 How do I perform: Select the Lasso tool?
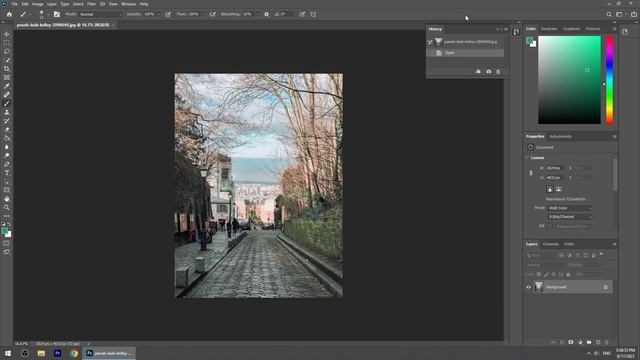tap(7, 51)
